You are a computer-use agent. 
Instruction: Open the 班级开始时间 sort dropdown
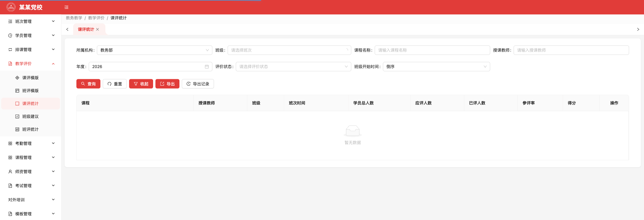(436, 67)
